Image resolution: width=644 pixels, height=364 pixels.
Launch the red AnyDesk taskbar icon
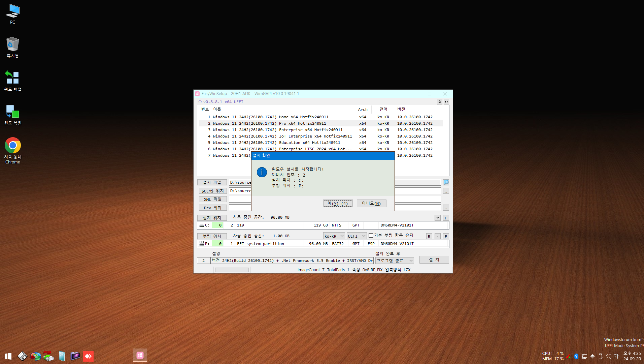(88, 356)
